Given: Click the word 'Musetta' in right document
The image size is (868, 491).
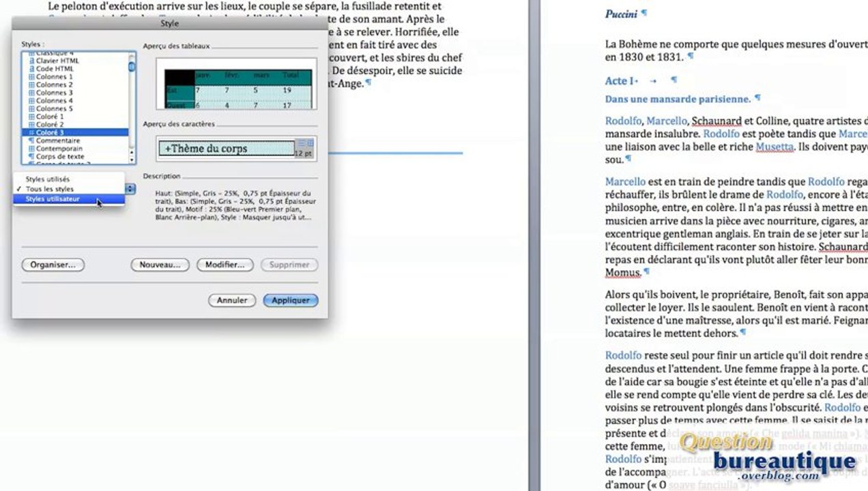Looking at the screenshot, I should pyautogui.click(x=775, y=147).
